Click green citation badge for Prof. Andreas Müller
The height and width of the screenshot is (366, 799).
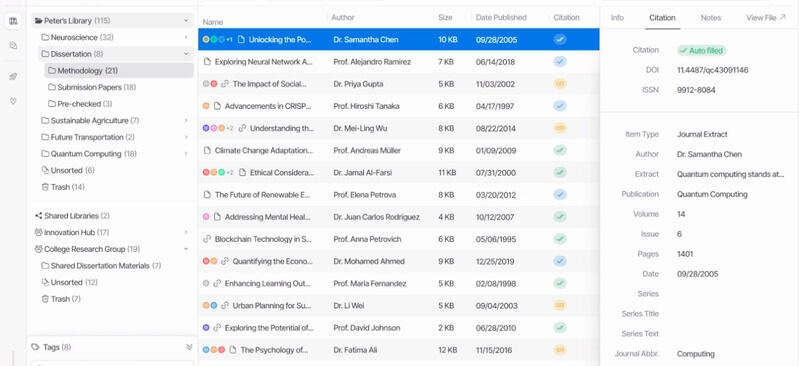pyautogui.click(x=560, y=150)
